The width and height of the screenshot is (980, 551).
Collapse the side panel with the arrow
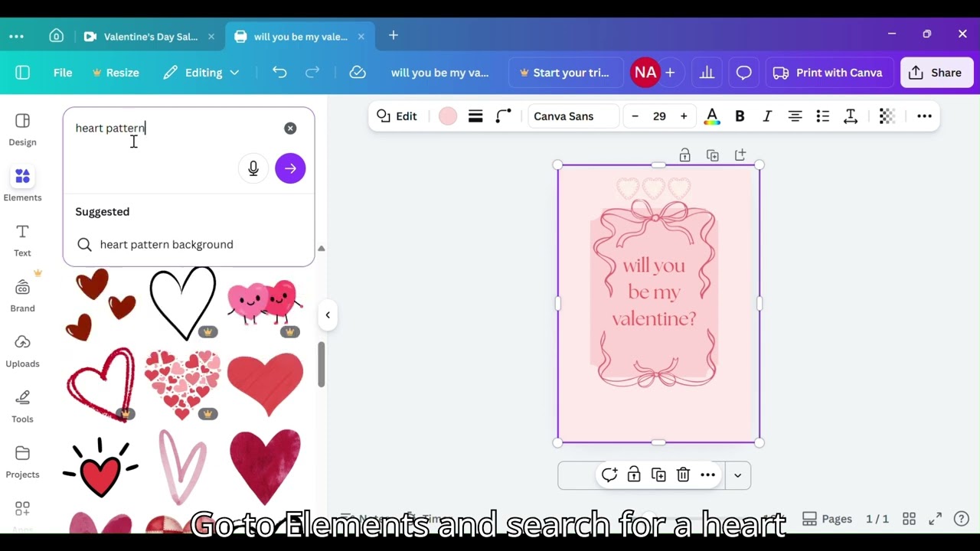click(328, 315)
